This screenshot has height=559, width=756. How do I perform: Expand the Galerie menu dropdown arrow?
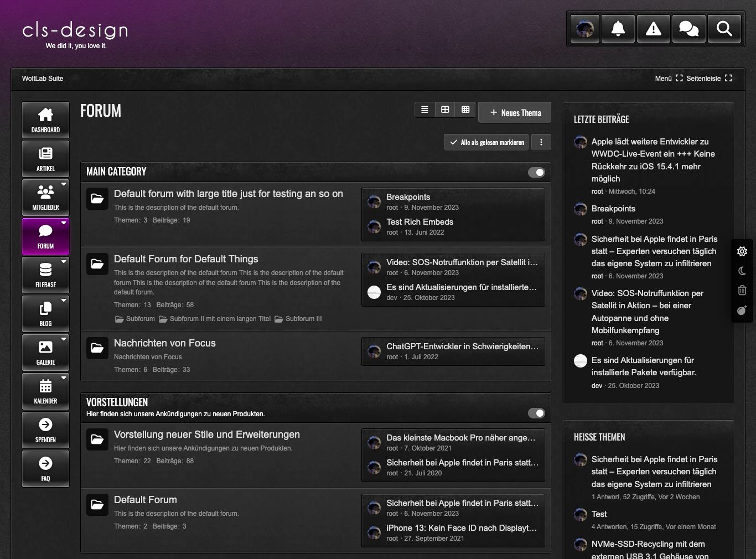[x=64, y=339]
